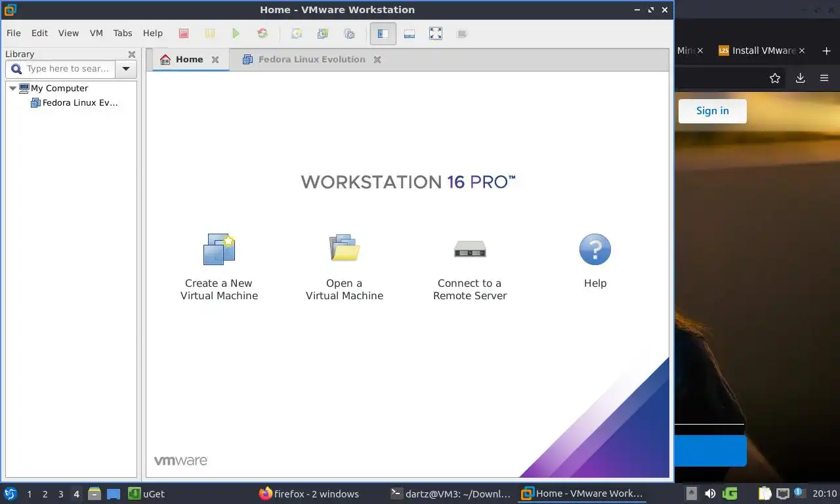Click the red Power Off toolbar icon
Viewport: 840px width, 504px height.
184,33
